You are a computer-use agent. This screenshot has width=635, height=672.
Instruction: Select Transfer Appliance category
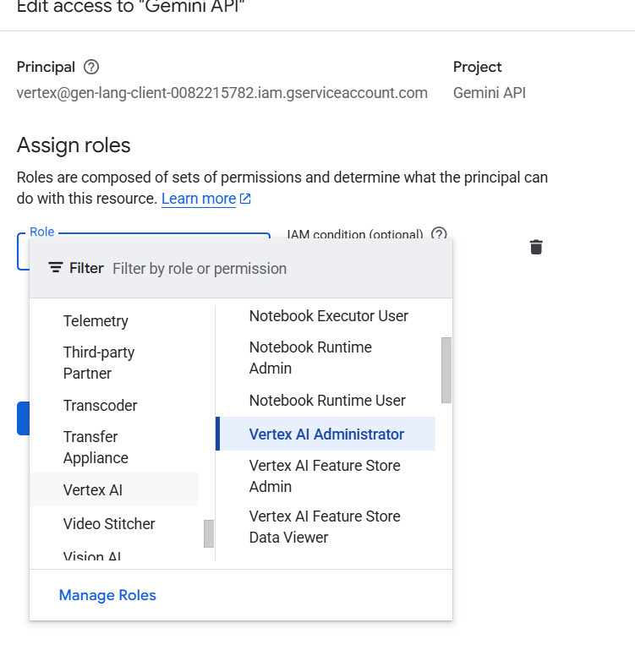pyautogui.click(x=96, y=447)
